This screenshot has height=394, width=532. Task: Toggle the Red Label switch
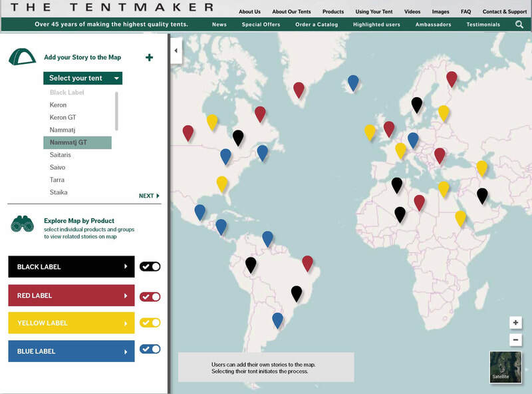[x=150, y=297]
